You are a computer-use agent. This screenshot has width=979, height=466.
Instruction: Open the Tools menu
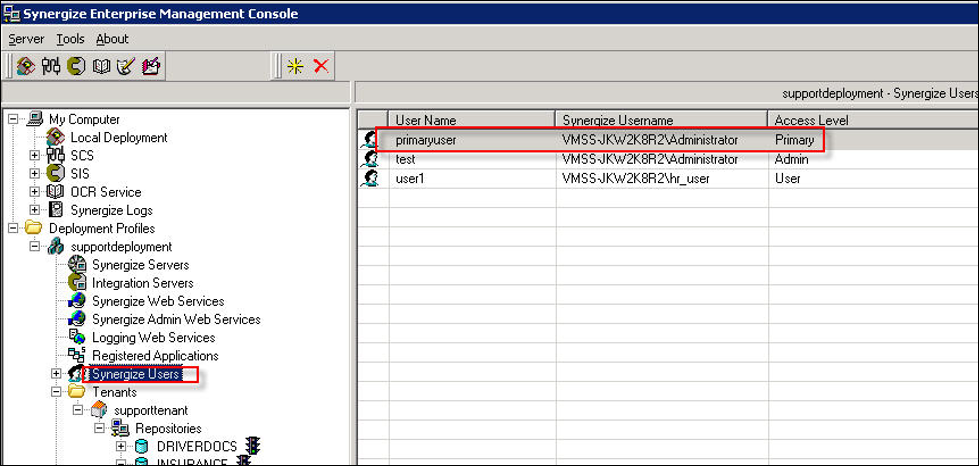[x=70, y=39]
